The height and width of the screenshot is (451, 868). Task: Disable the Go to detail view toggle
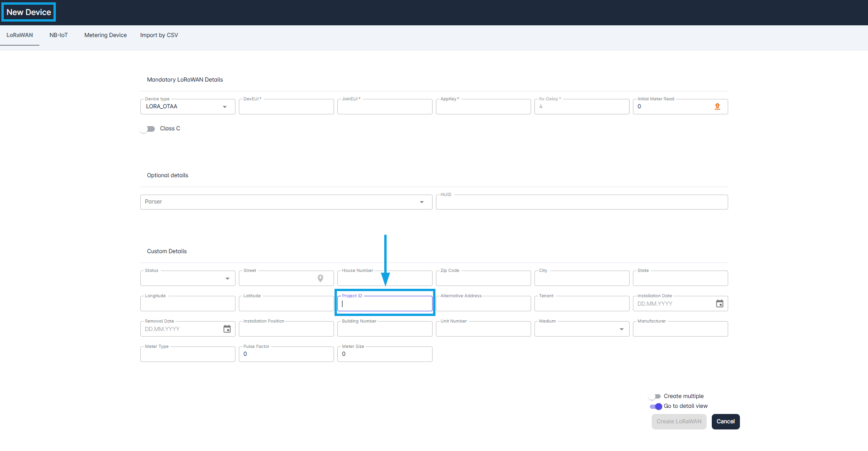[656, 406]
